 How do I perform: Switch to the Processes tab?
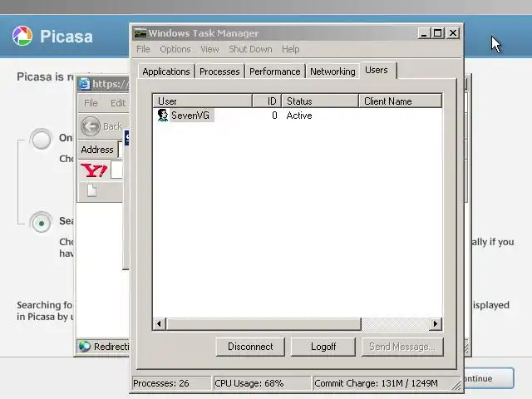coord(219,71)
